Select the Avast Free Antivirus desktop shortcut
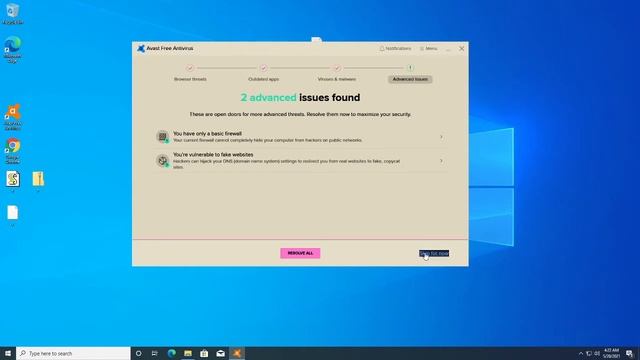 [12, 117]
